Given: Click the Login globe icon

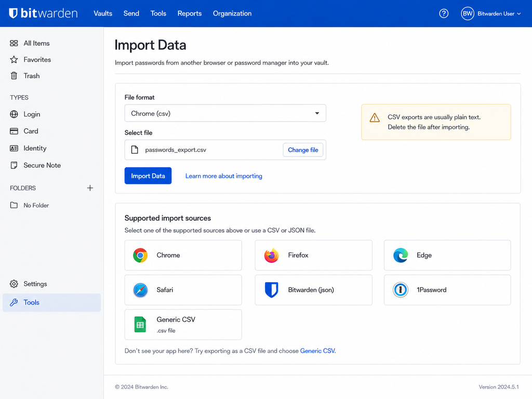Looking at the screenshot, I should 14,114.
